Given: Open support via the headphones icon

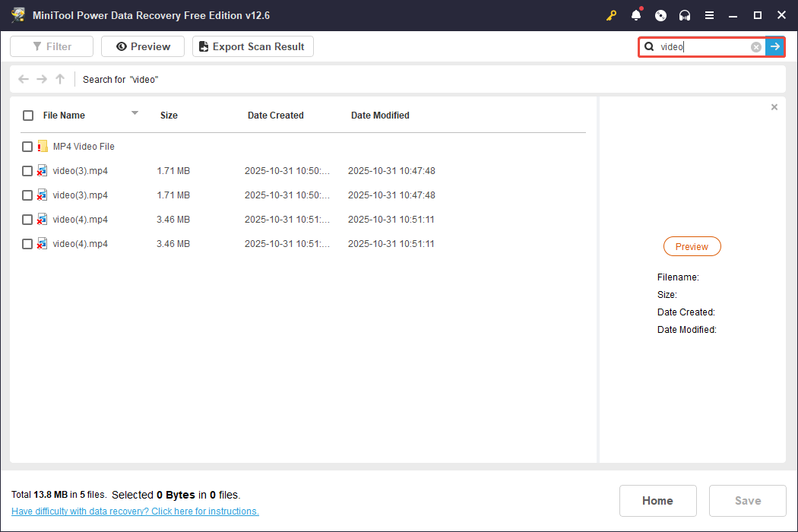Looking at the screenshot, I should click(x=685, y=14).
